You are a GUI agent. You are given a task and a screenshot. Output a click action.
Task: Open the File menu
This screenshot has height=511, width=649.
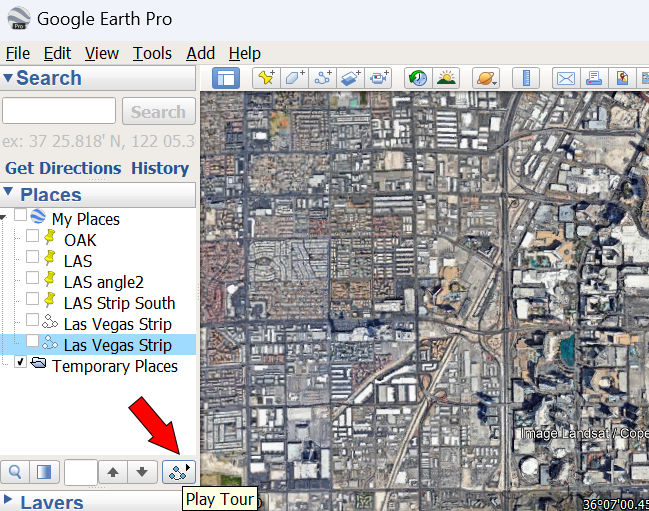click(x=18, y=53)
